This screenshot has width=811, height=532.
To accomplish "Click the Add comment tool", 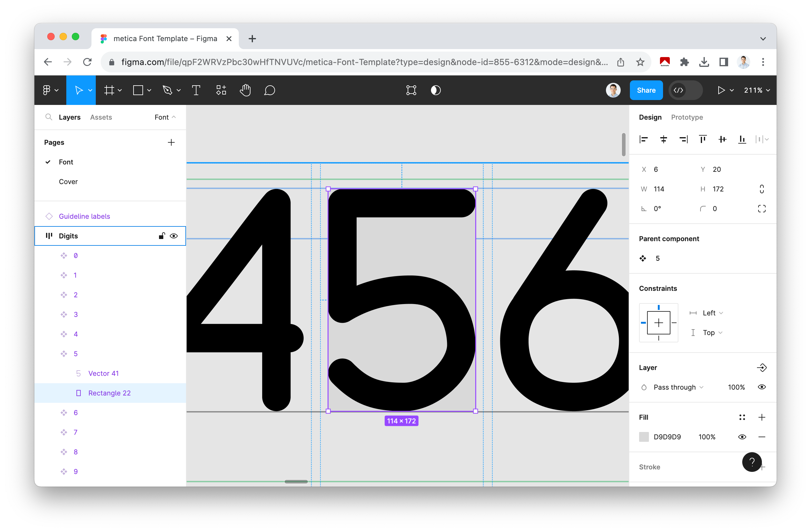I will (x=269, y=90).
